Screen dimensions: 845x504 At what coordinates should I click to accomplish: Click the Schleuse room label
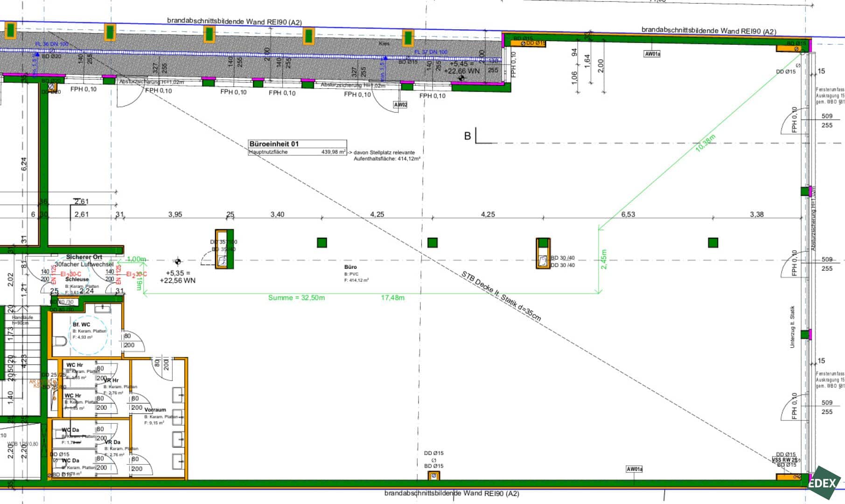tap(77, 280)
